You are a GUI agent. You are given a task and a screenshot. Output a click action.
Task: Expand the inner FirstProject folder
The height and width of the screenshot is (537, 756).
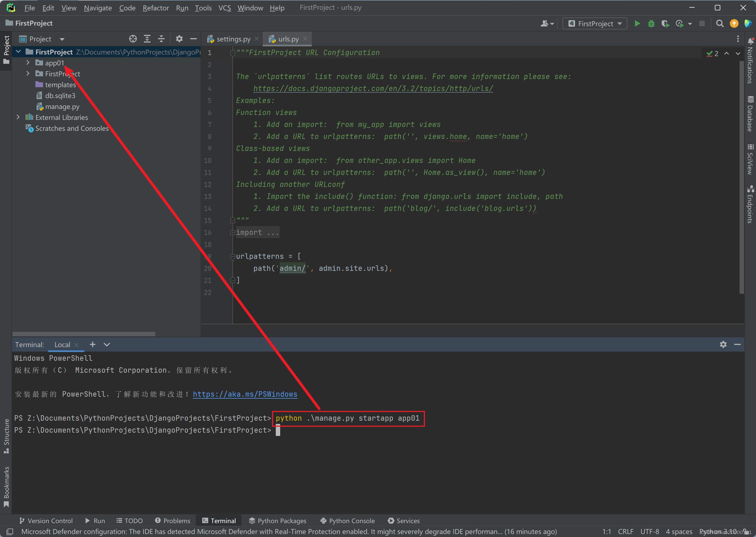[28, 73]
